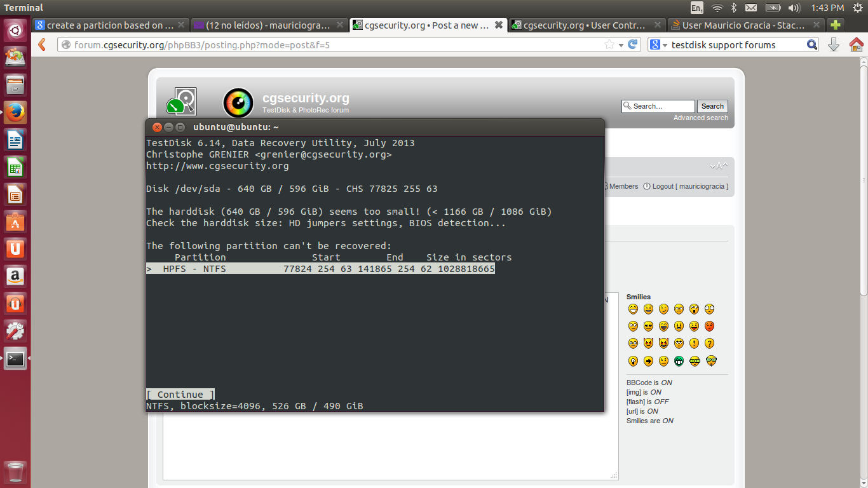The height and width of the screenshot is (488, 868).
Task: Open the Members link
Action: (x=623, y=186)
